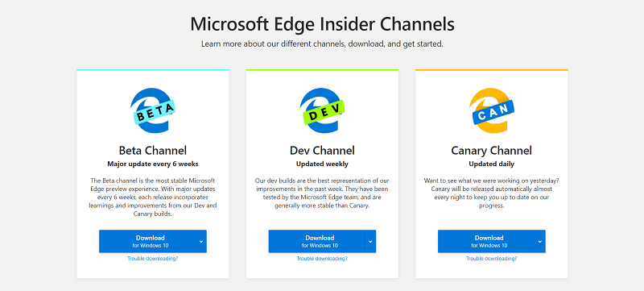Expand the Dev download options arrow
Screen dimensions: 644x291
pyautogui.click(x=370, y=241)
